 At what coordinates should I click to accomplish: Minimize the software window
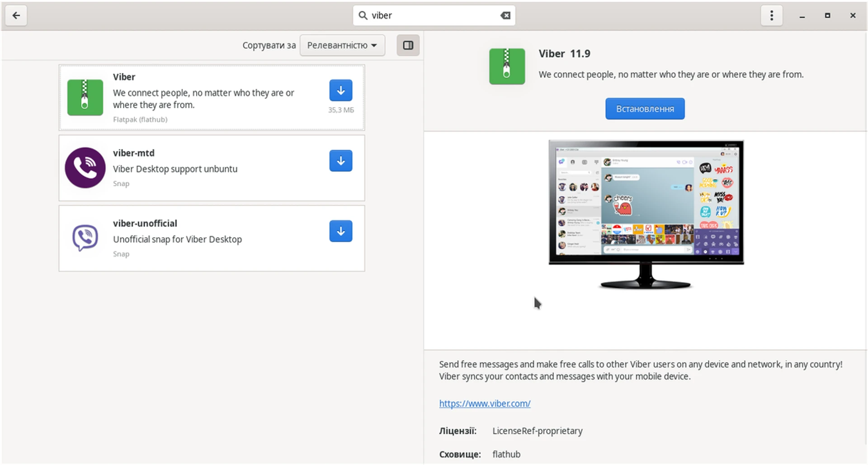[802, 16]
